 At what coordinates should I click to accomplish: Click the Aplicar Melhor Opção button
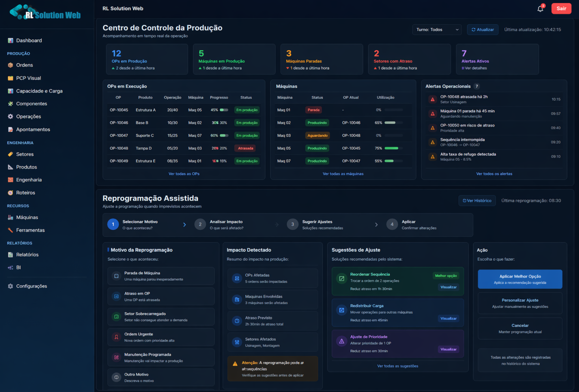(x=520, y=279)
